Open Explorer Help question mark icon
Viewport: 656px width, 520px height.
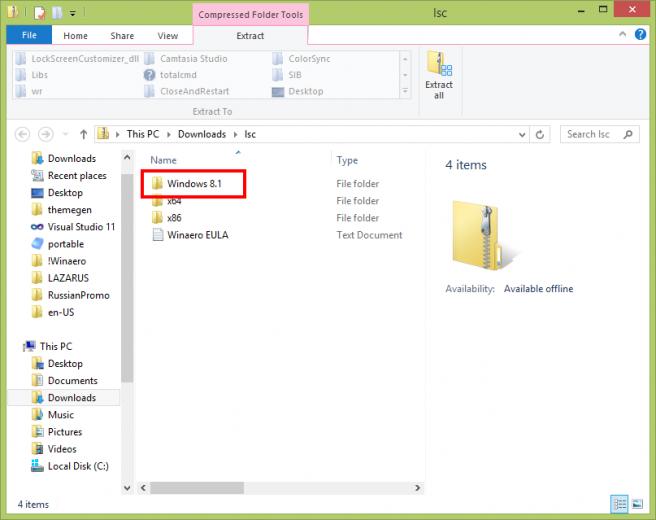[x=640, y=34]
